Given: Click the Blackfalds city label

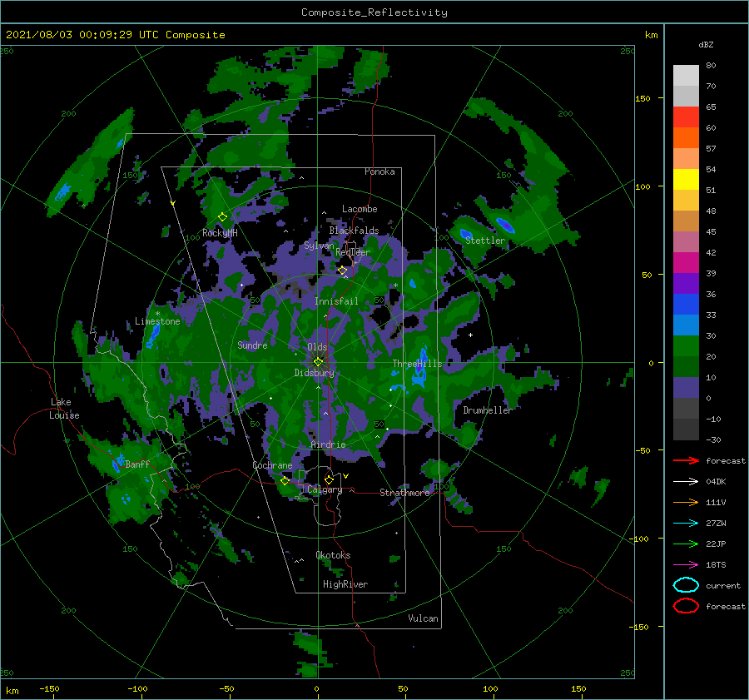Looking at the screenshot, I should [x=354, y=231].
